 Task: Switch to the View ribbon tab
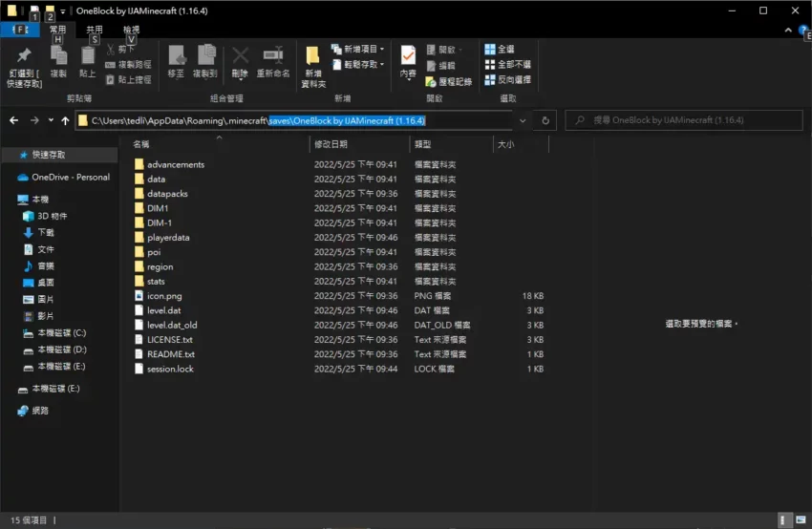131,30
